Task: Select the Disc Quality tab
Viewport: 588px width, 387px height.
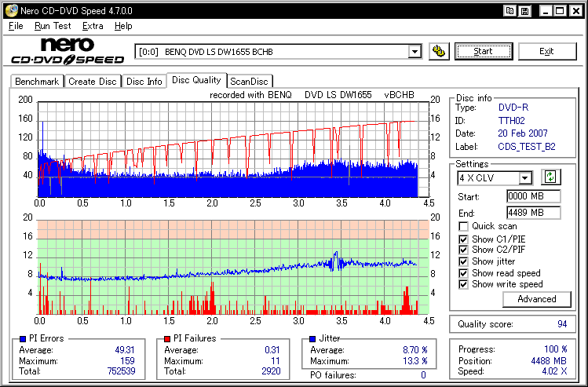Action: (x=196, y=80)
